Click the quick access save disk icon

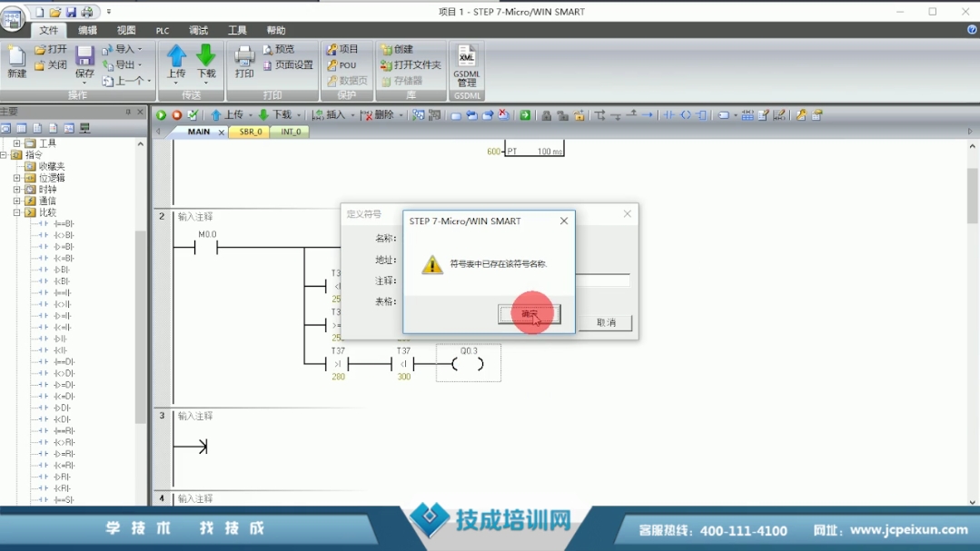click(71, 12)
